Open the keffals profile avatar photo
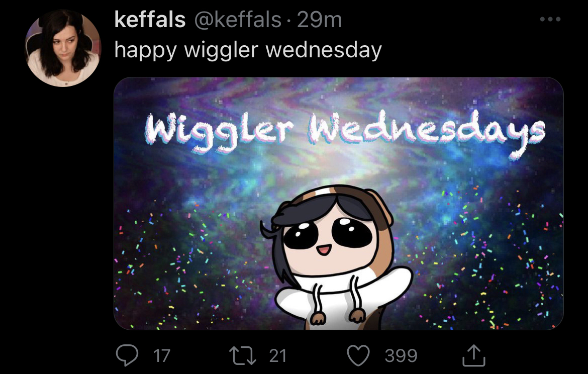This screenshot has height=374, width=588. coord(63,48)
